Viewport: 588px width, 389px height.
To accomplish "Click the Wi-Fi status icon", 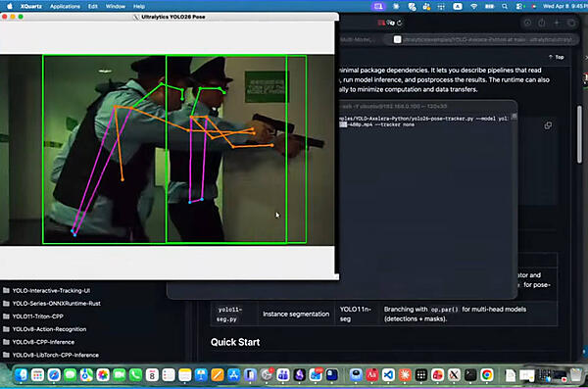I will 473,7.
